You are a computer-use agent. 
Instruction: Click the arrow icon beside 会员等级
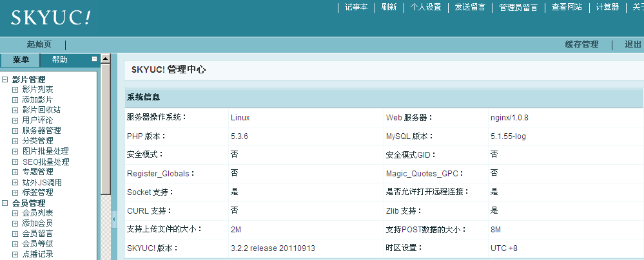point(15,245)
